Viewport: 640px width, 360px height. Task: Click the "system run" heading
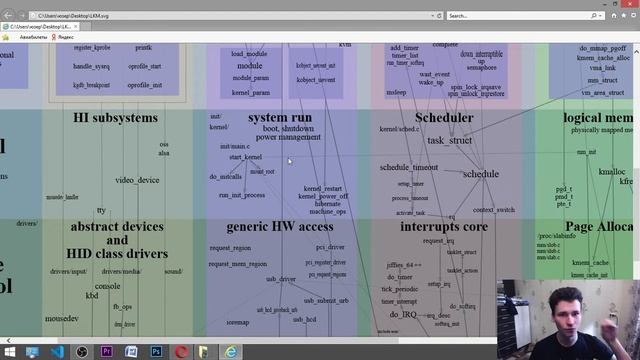tap(280, 118)
